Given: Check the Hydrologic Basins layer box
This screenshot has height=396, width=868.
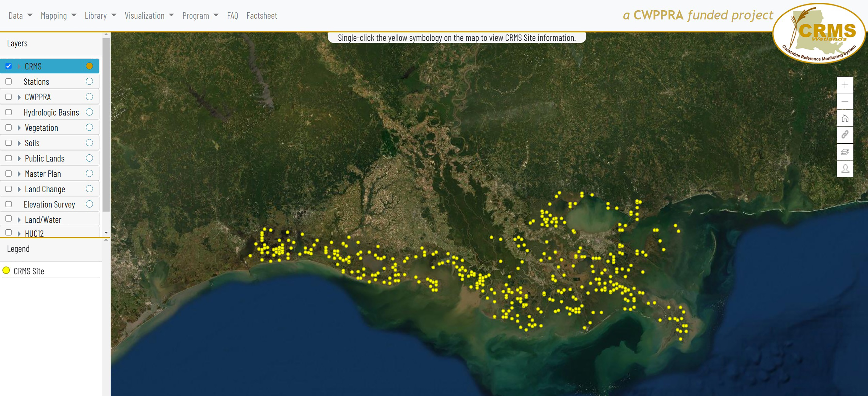Looking at the screenshot, I should click(x=9, y=112).
